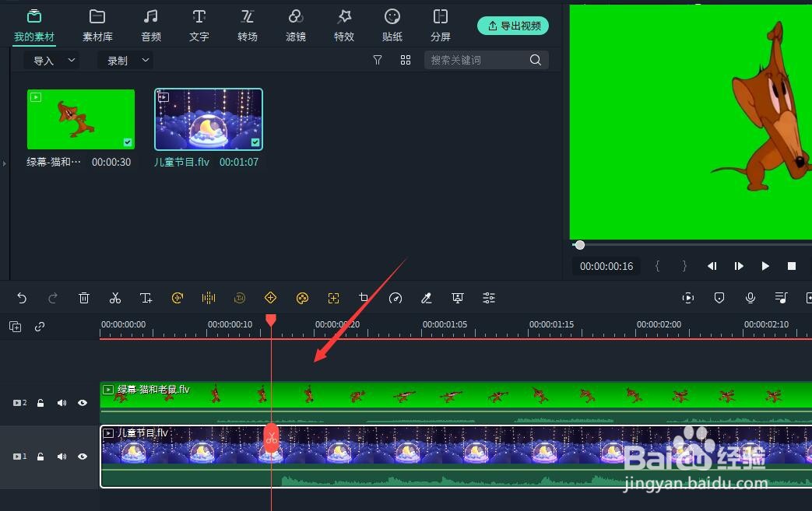This screenshot has height=511, width=812.
Task: Click the 导出视频 export button
Action: (513, 26)
